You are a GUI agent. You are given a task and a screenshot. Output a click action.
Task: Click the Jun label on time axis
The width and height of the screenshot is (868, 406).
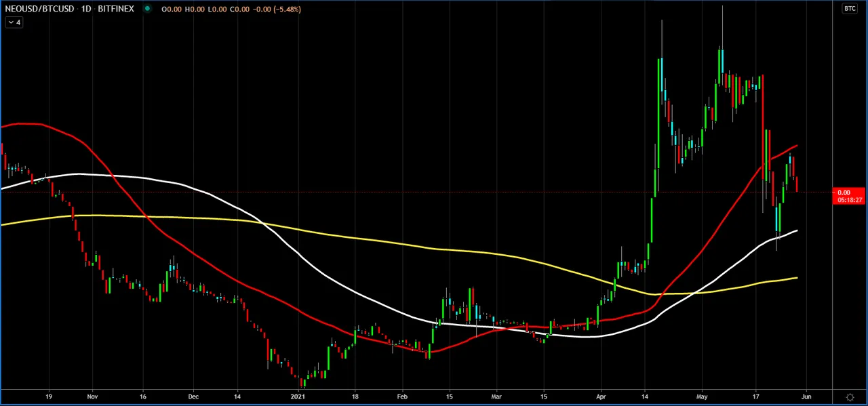click(806, 397)
